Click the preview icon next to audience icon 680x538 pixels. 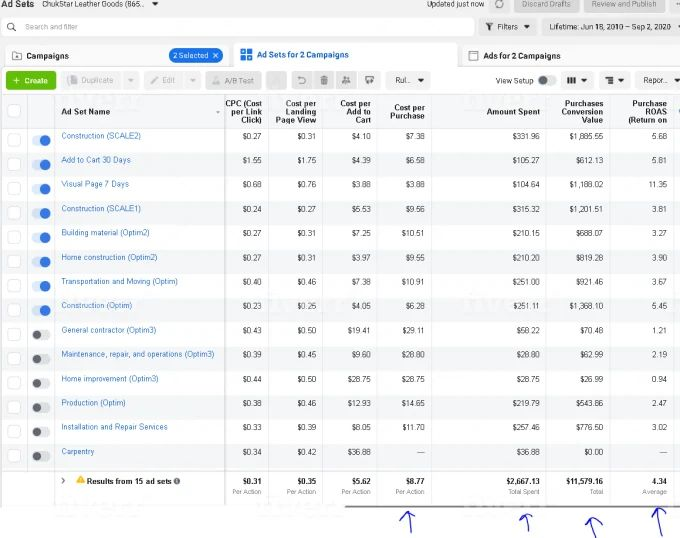click(369, 80)
